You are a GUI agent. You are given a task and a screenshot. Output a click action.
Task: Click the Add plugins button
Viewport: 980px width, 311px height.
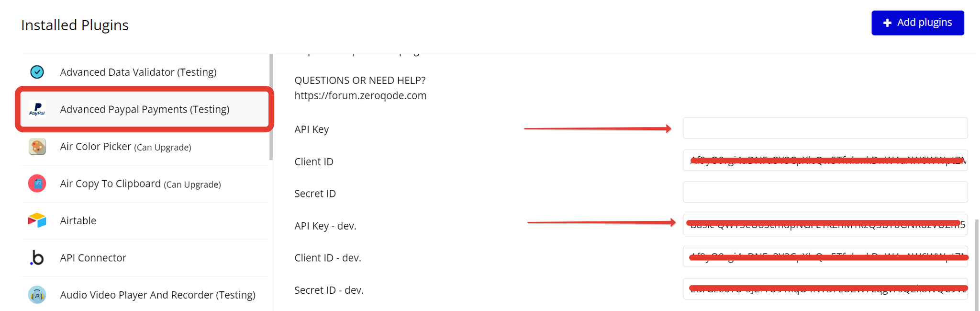pyautogui.click(x=917, y=23)
